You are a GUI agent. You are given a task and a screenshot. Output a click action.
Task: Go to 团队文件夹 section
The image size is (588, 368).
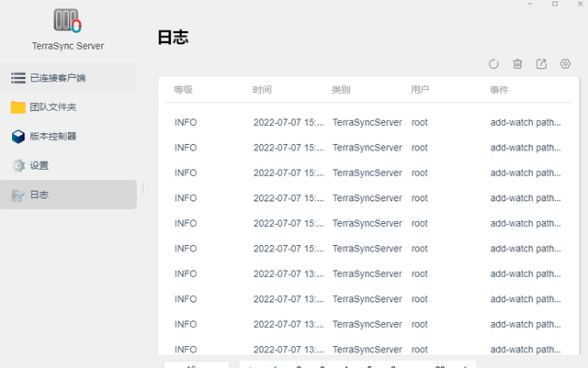pyautogui.click(x=68, y=107)
